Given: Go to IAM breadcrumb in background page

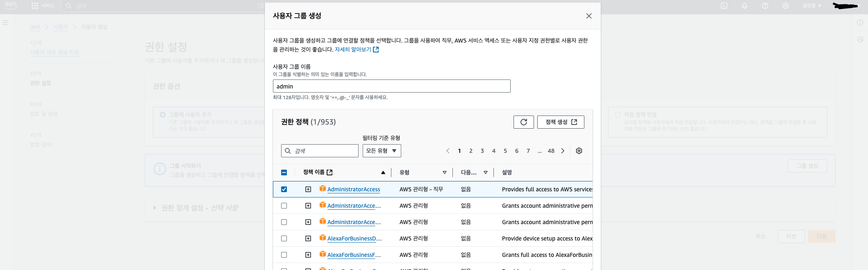Looking at the screenshot, I should pos(35,27).
